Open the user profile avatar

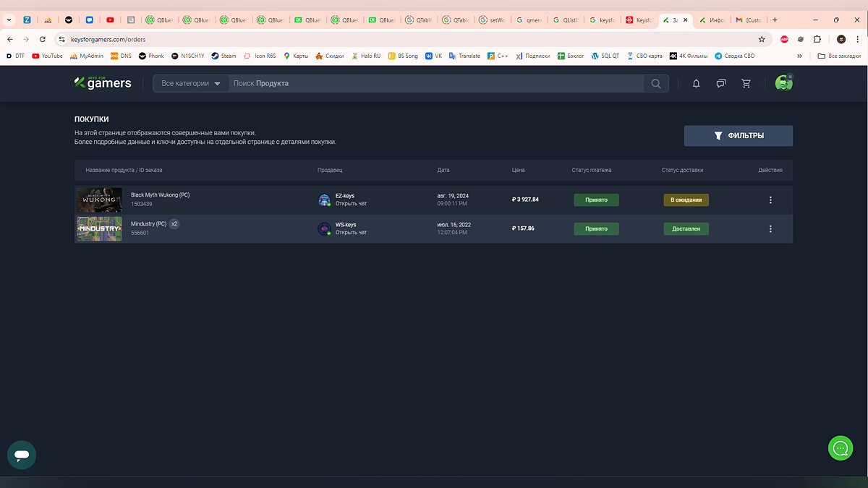[783, 83]
